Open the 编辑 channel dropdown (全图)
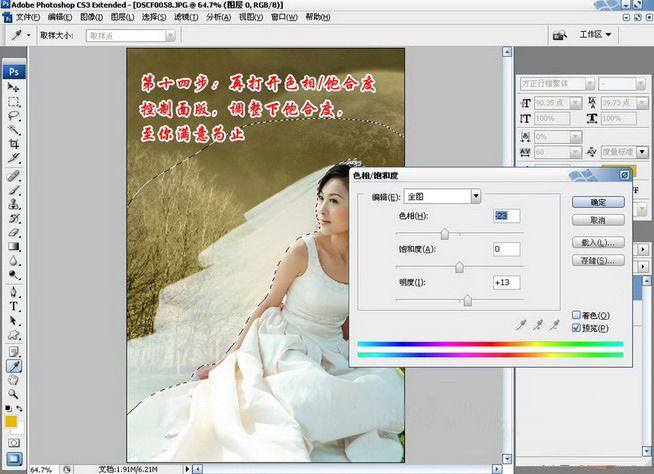The image size is (654, 474). point(476,197)
